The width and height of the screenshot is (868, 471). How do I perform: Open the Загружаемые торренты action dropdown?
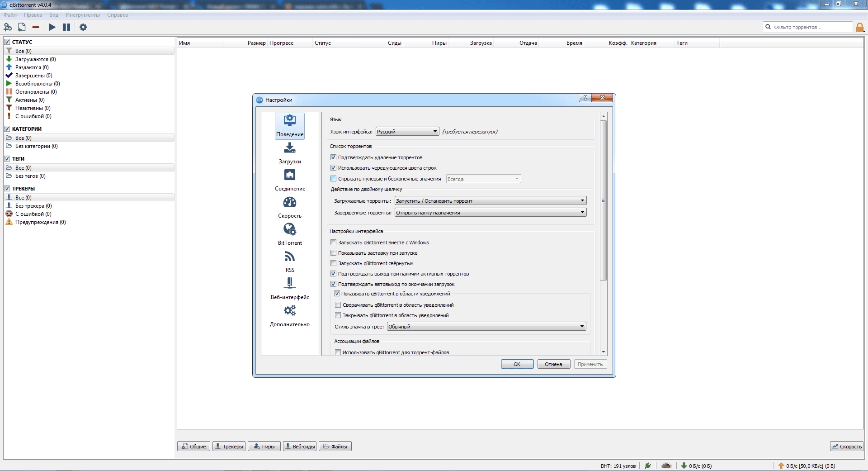point(491,201)
